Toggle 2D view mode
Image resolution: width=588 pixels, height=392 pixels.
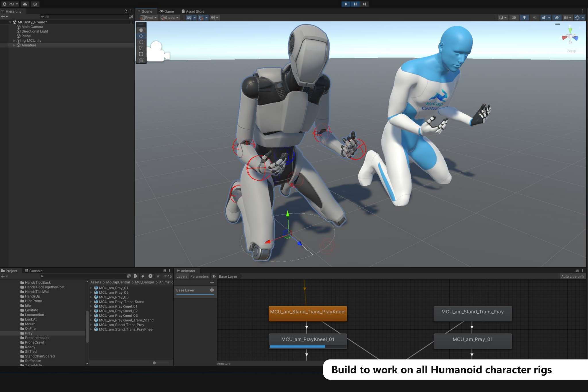tap(514, 18)
